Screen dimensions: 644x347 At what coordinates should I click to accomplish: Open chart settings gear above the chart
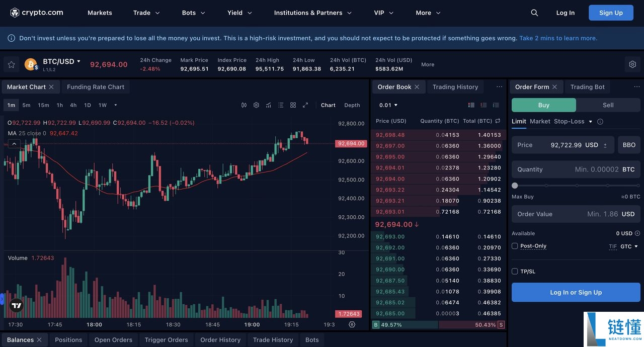coord(256,105)
